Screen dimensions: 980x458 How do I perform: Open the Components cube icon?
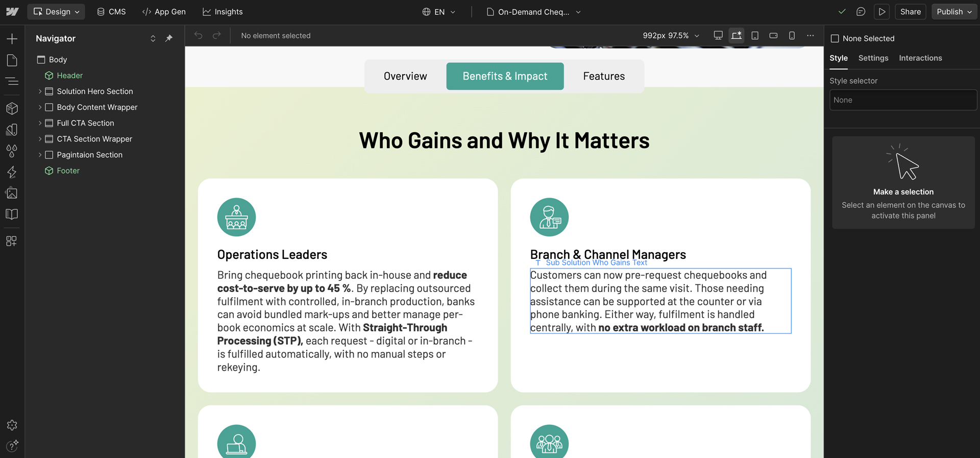click(x=12, y=108)
